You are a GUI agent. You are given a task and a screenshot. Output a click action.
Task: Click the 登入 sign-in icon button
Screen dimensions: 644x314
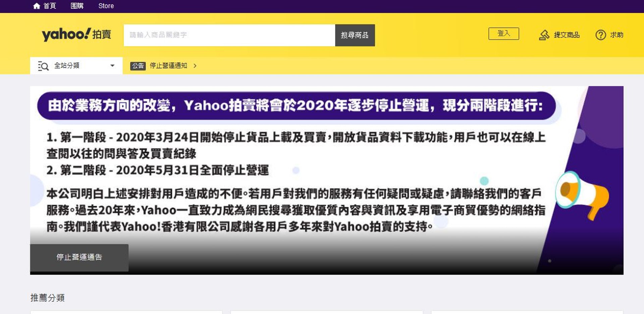coord(504,34)
